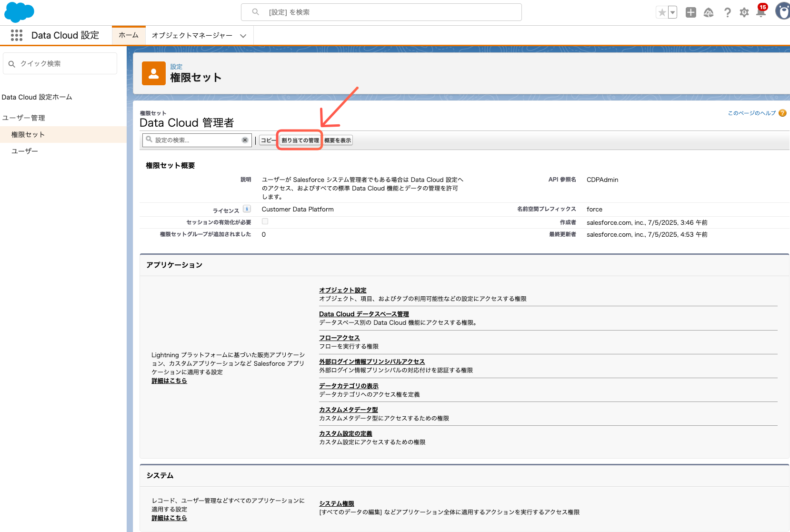Toggle the session activation required checkbox
This screenshot has height=532, width=790.
(x=265, y=221)
